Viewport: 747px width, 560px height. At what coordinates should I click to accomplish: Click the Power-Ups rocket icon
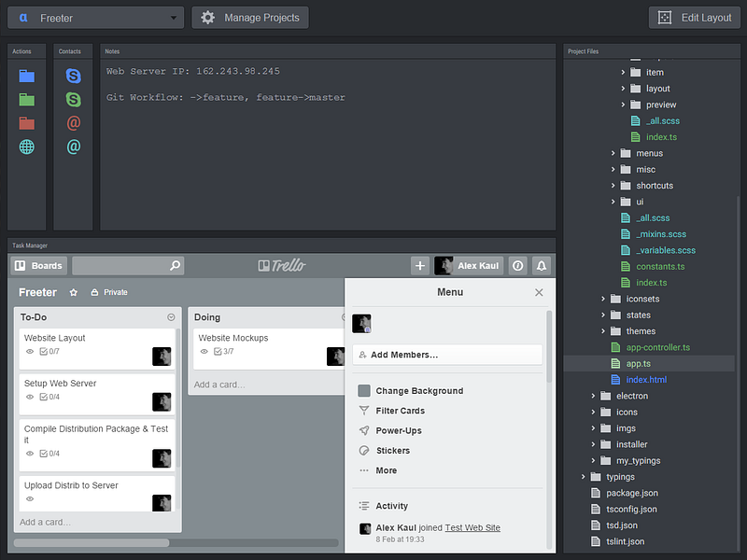(364, 430)
